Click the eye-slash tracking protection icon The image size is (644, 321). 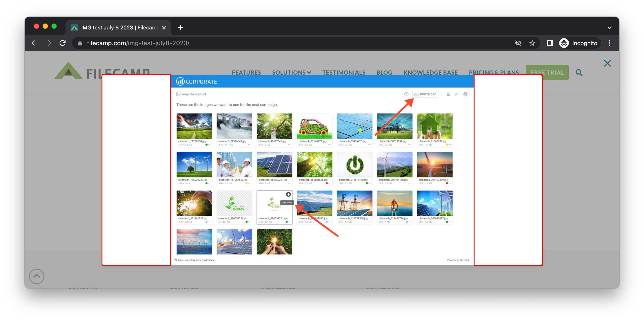[x=518, y=43]
